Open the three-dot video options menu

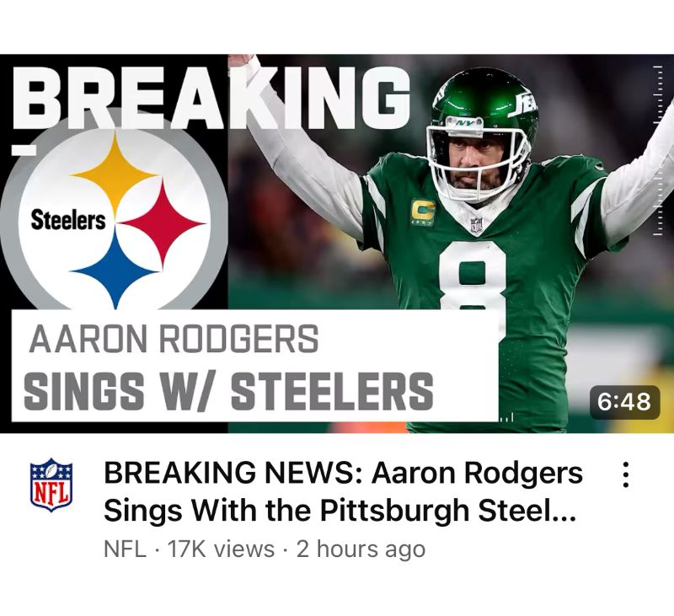pyautogui.click(x=626, y=474)
